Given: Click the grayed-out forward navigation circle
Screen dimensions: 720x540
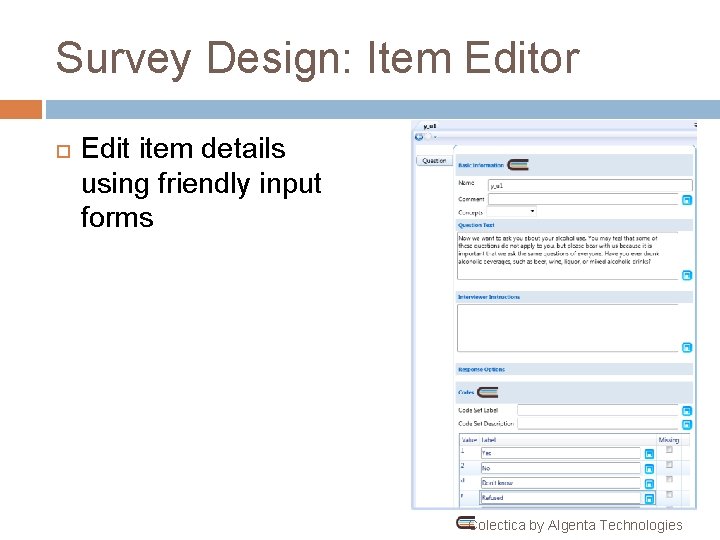Looking at the screenshot, I should click(428, 137).
